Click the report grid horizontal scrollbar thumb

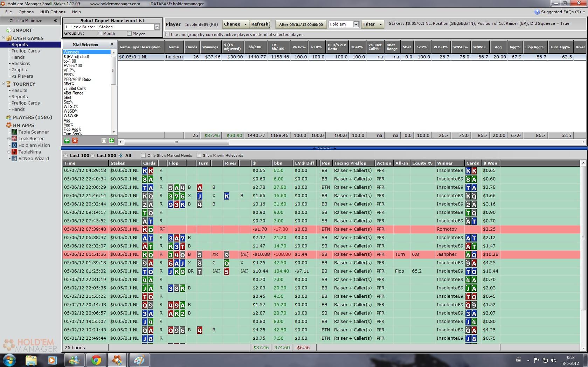coord(176,142)
